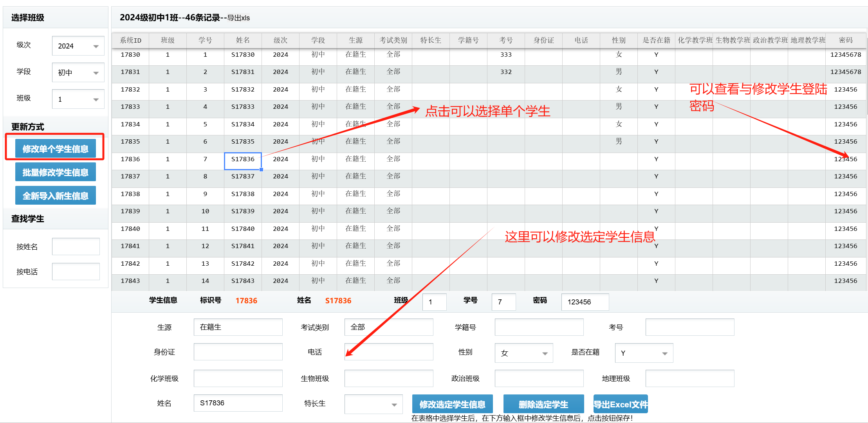This screenshot has width=868, height=423.
Task: Focus the 生物班级 input field
Action: point(389,378)
